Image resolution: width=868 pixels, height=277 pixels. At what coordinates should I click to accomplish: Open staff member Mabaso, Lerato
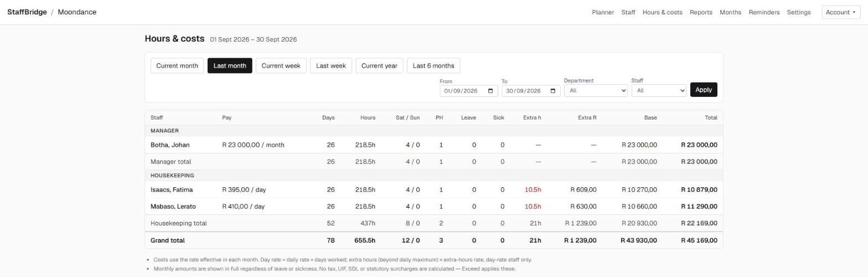click(x=173, y=207)
